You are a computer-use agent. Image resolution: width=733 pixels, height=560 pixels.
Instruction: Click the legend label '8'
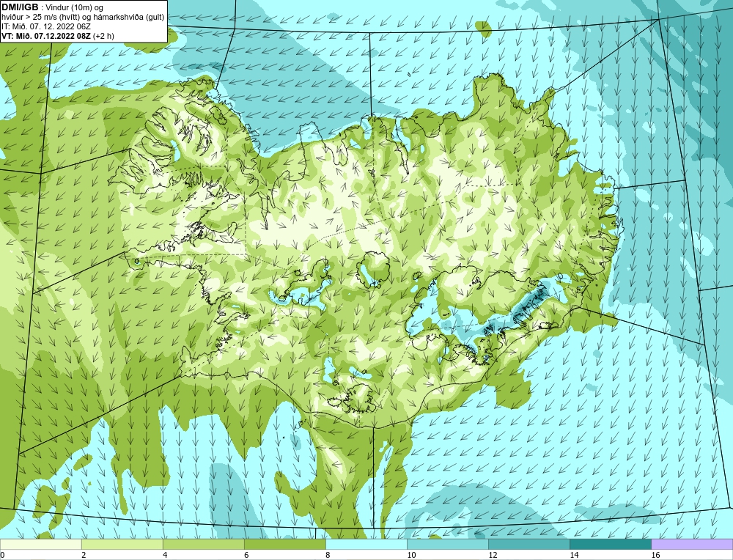(327, 555)
